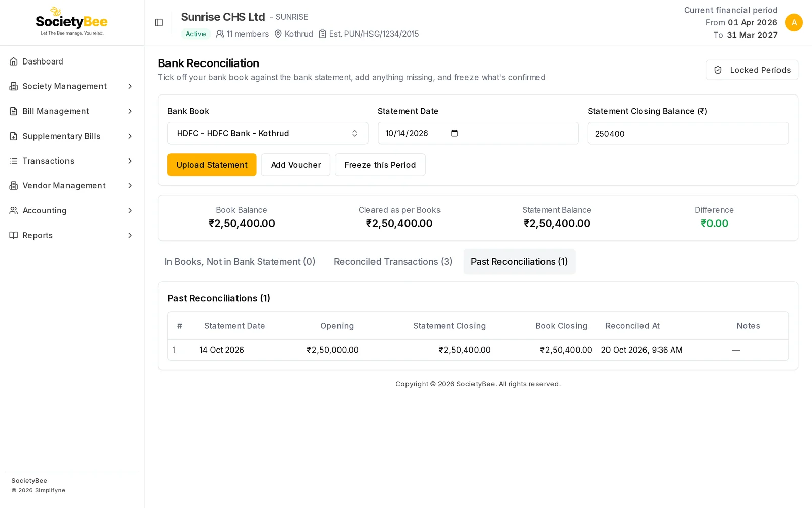The image size is (812, 508).
Task: Click the Kothrud location pin icon
Action: 278,34
